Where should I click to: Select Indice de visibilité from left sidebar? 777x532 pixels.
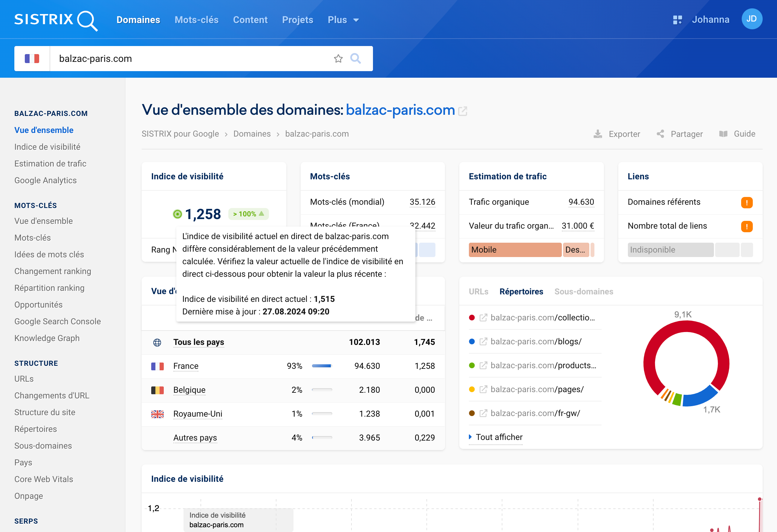(48, 146)
